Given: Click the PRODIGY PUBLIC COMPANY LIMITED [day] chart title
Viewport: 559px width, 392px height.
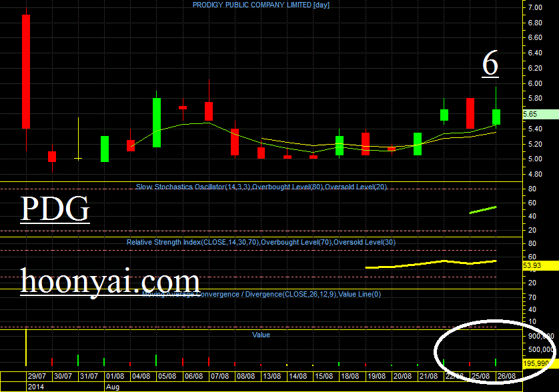Looking at the screenshot, I should click(261, 5).
